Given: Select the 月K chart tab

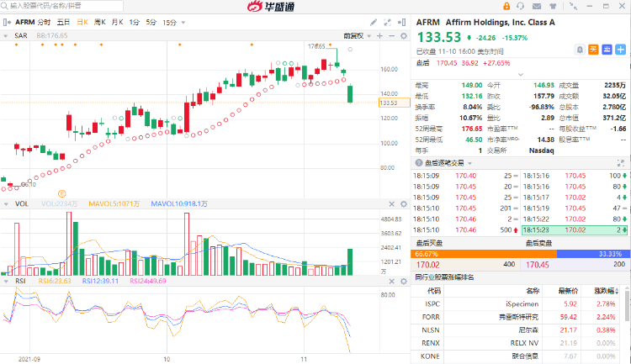Looking at the screenshot, I should click(117, 22).
